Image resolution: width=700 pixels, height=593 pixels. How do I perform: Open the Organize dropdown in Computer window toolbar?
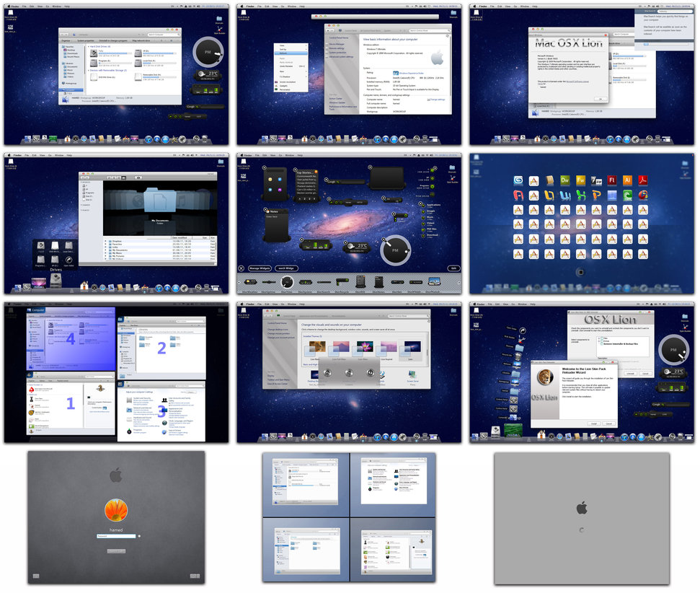pos(66,40)
